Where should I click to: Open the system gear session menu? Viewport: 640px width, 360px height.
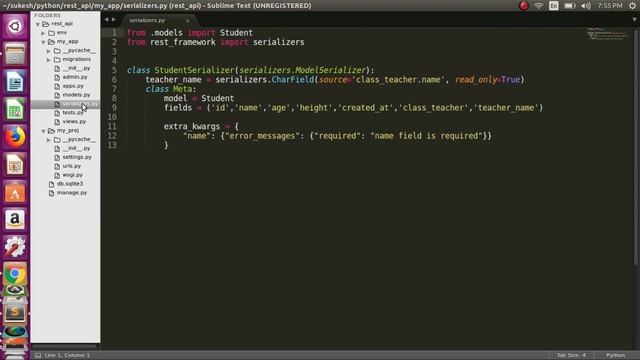click(x=632, y=6)
